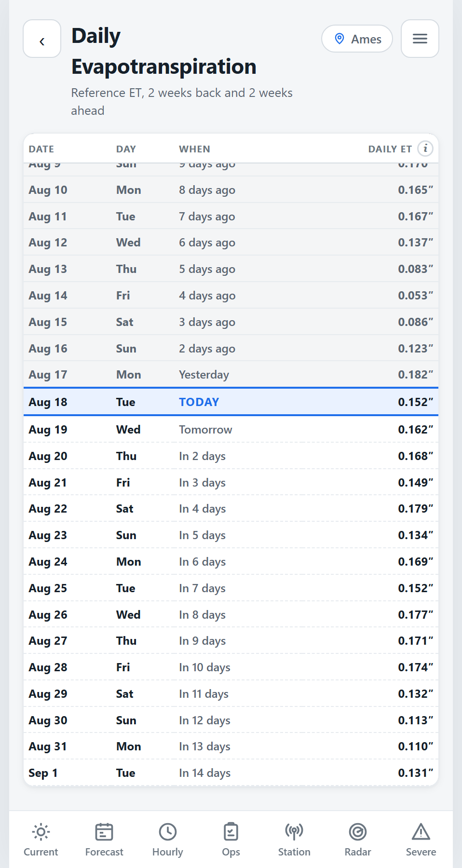
Task: Click 0.123" ET value
Action: pos(415,349)
